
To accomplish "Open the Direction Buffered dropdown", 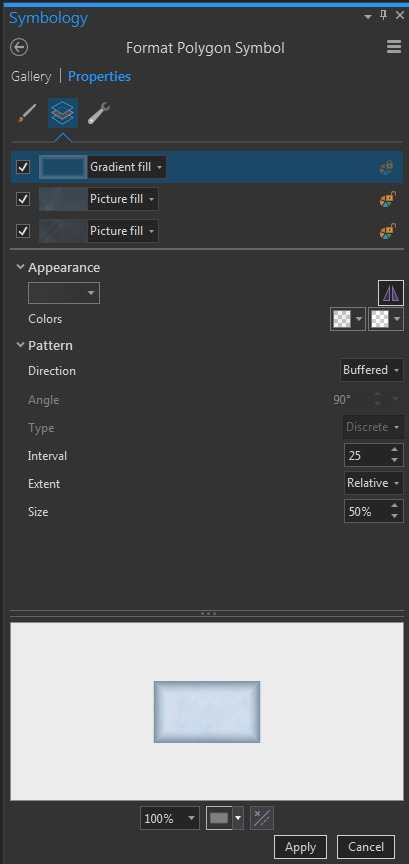I will pyautogui.click(x=372, y=370).
